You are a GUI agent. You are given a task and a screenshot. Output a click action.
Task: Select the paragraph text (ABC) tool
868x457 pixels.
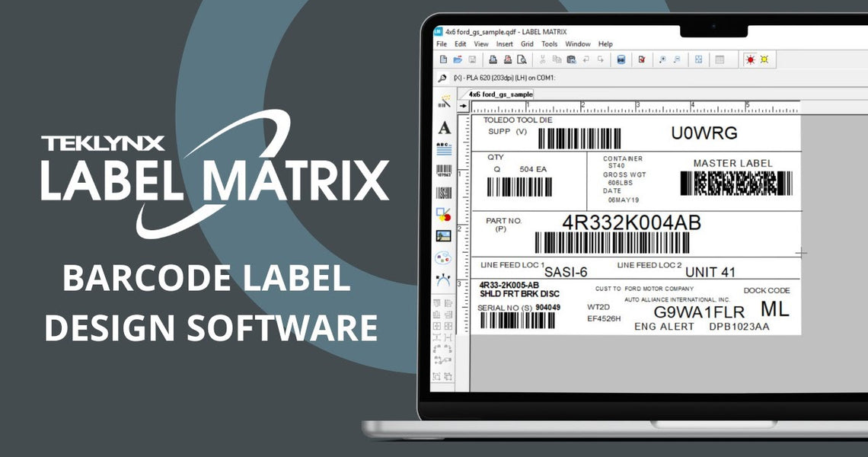pos(444,149)
